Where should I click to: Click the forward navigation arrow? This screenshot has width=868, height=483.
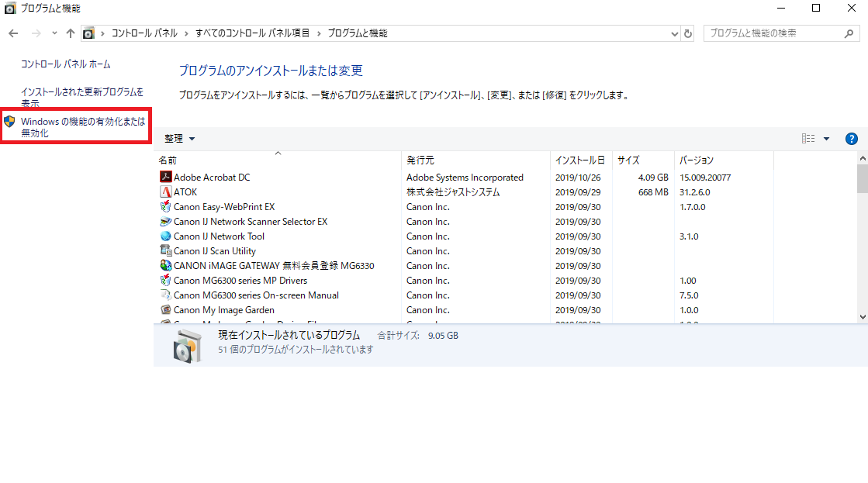pos(36,33)
